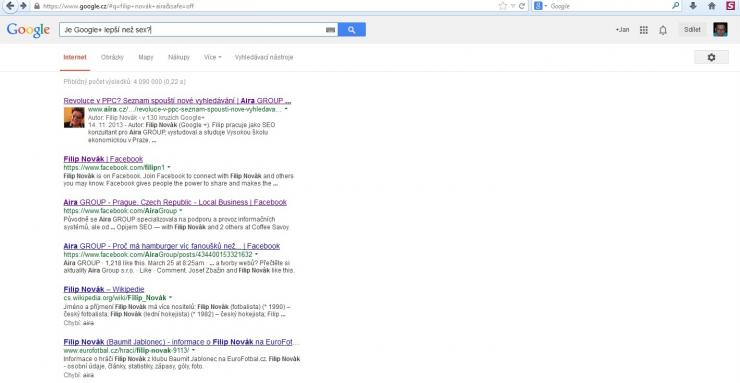
Task: Click the +Jan profile link
Action: pyautogui.click(x=622, y=30)
